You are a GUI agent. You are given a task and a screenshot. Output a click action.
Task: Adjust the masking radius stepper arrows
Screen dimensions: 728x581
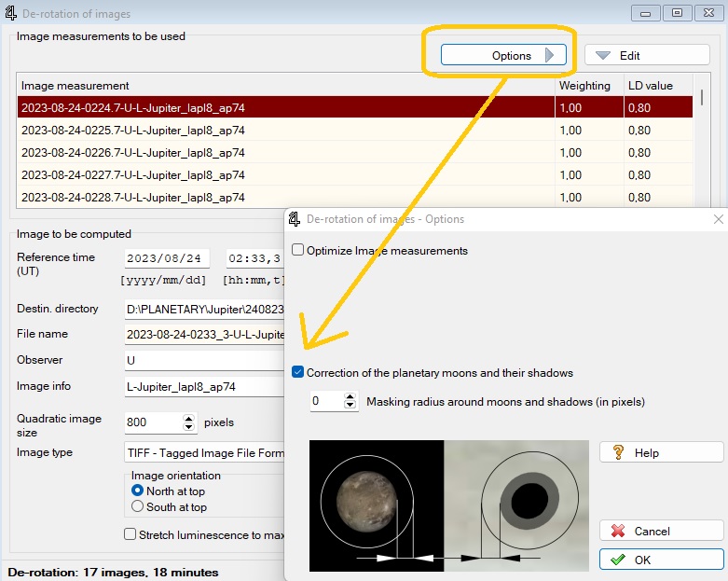(350, 401)
